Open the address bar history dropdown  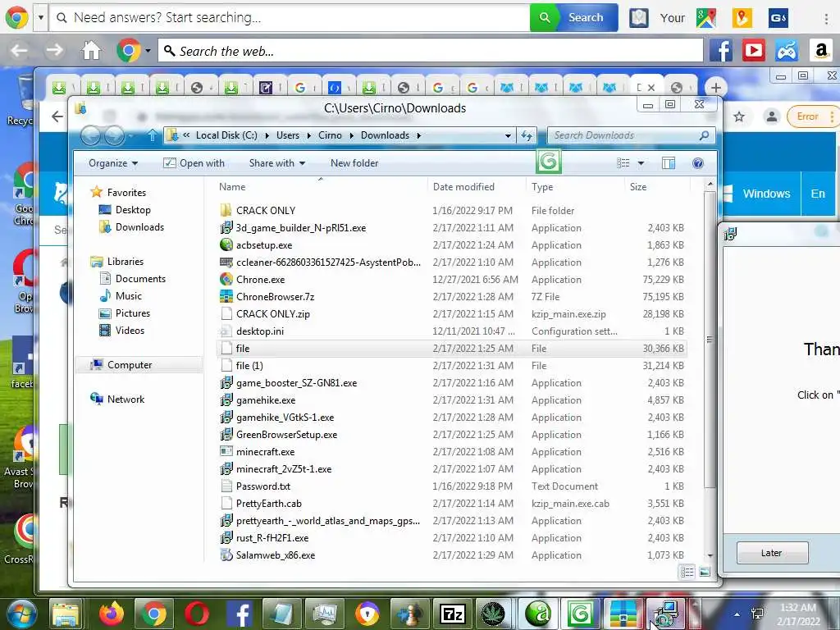point(508,135)
